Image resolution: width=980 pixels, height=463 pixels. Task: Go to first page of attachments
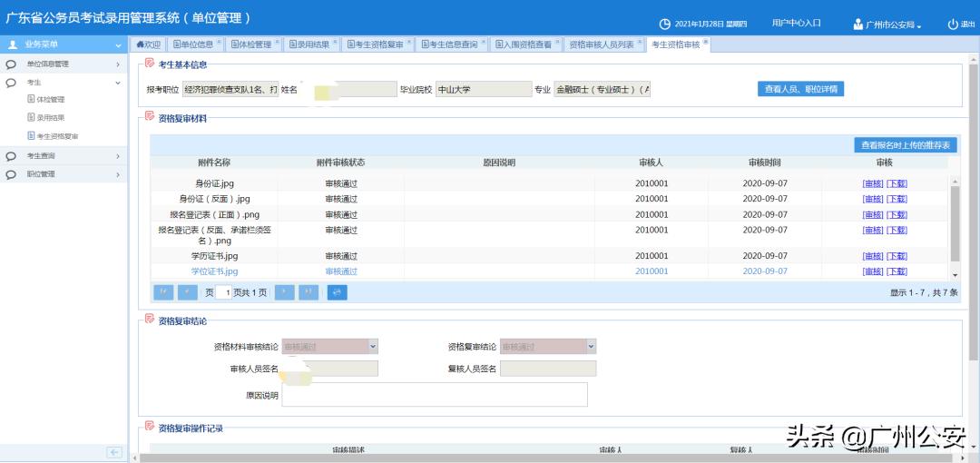point(163,292)
